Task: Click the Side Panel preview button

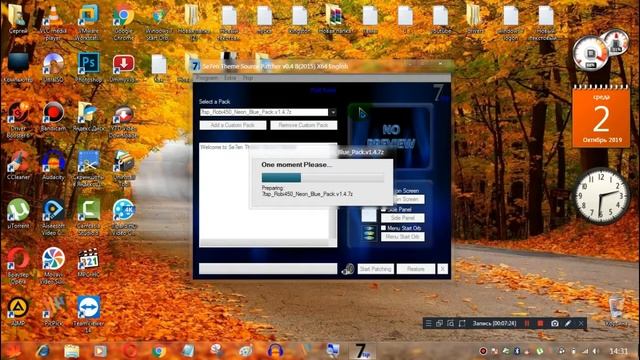Action: point(402,218)
